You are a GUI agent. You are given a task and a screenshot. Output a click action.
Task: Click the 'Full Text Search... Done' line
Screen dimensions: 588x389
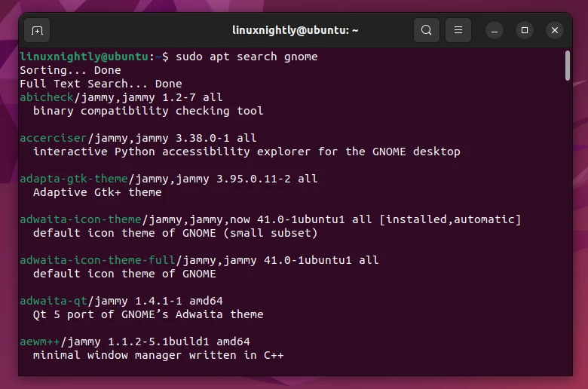[100, 84]
